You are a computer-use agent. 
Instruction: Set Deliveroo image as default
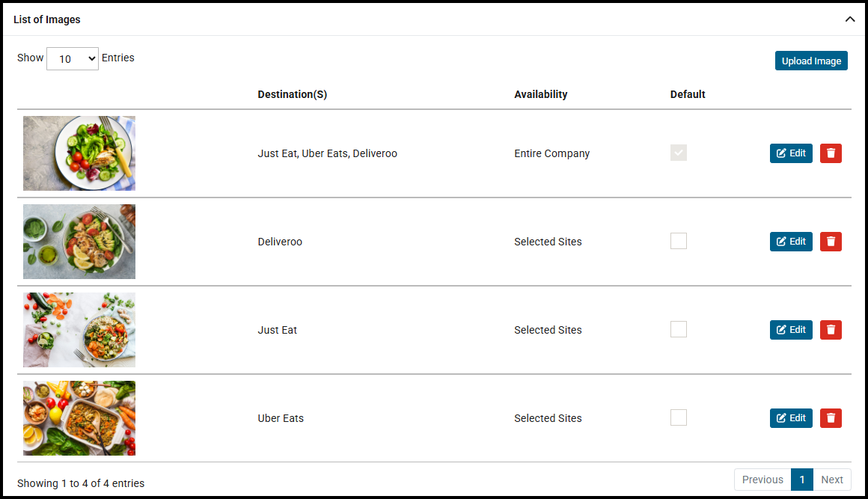[x=679, y=241]
